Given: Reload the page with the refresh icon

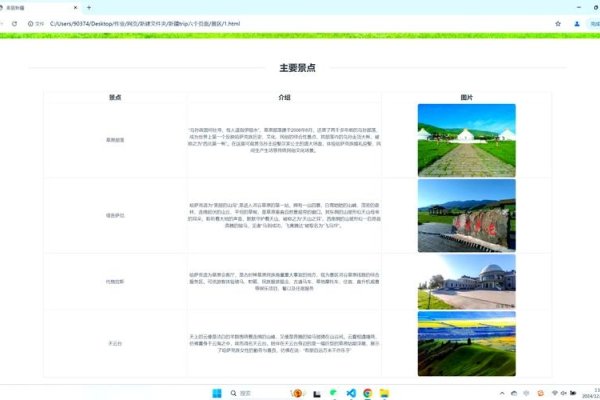Looking at the screenshot, I should tap(15, 24).
